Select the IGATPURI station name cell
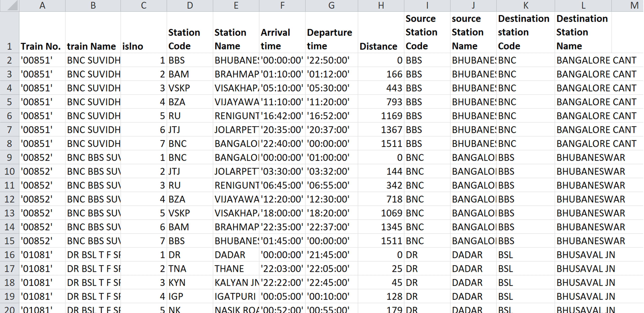Screen dimensions: 644x313 235,297
